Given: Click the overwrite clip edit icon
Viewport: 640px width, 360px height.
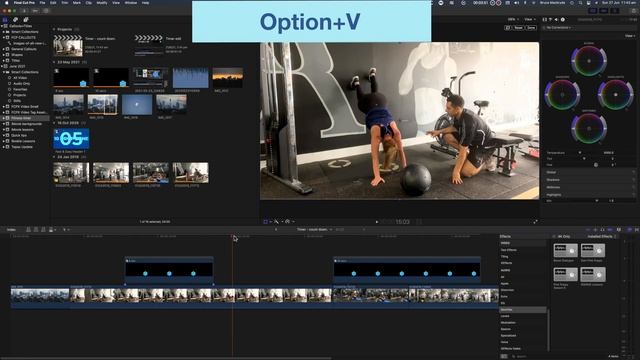Looking at the screenshot, I should click(x=51, y=229).
